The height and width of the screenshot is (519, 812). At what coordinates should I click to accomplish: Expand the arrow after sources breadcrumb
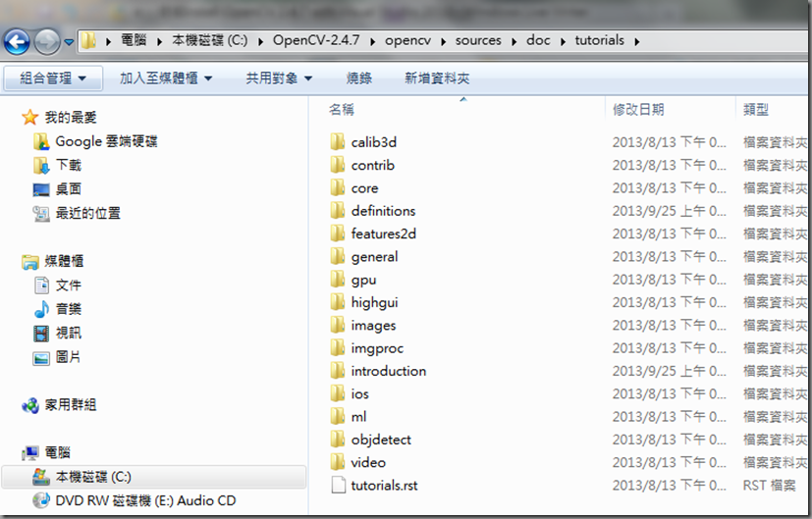click(514, 41)
